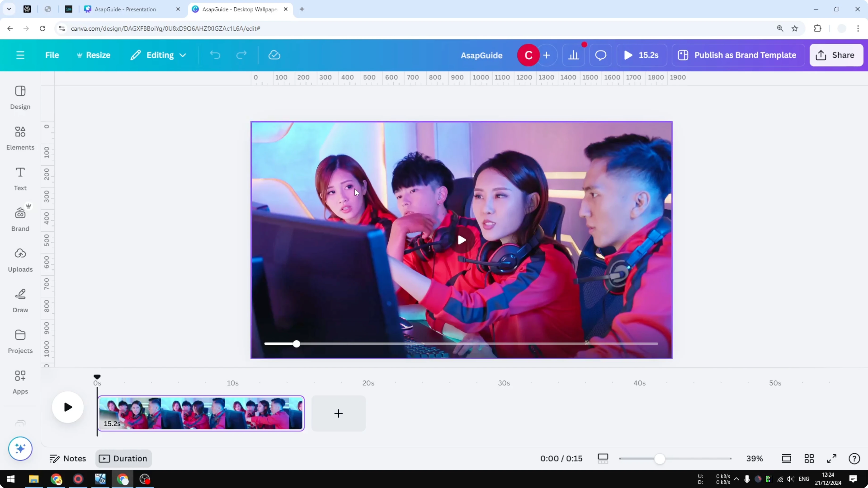Open the hamburger menu
The height and width of the screenshot is (488, 868).
pyautogui.click(x=20, y=55)
